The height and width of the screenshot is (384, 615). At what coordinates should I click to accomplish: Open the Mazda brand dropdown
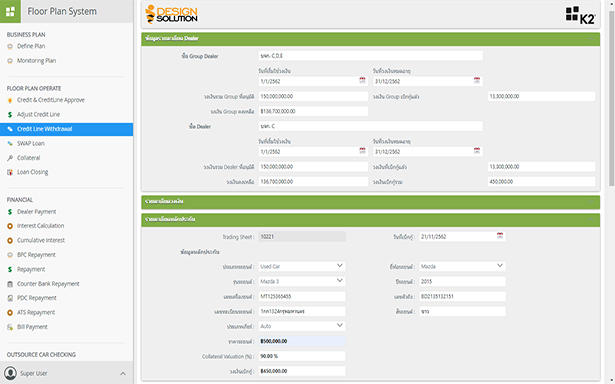point(462,266)
